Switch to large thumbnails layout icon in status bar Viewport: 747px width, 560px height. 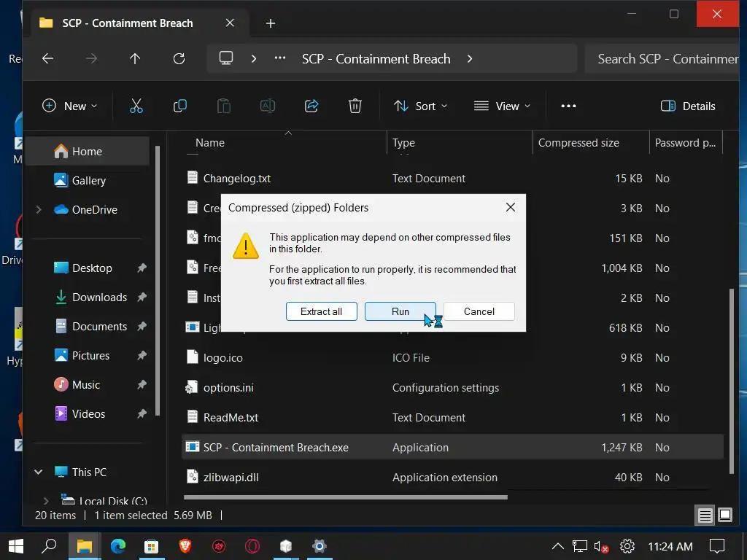725,515
